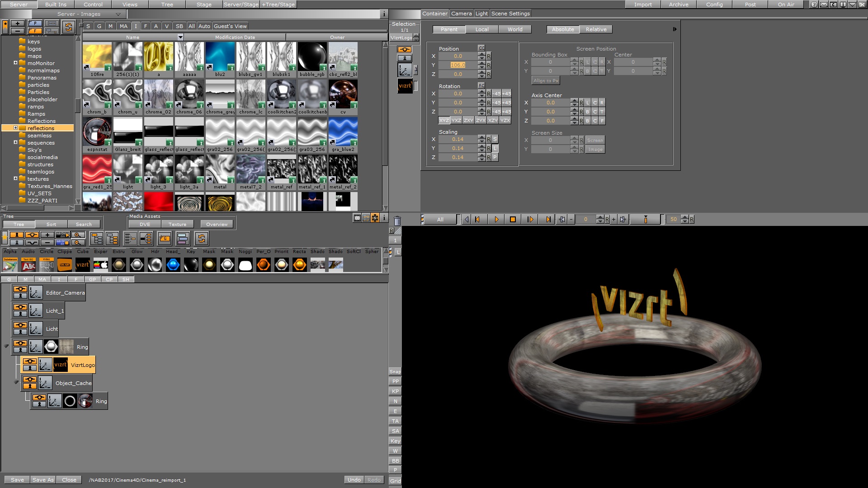Toggle the Snap button beside the renderer
The height and width of the screenshot is (488, 868).
pyautogui.click(x=395, y=371)
